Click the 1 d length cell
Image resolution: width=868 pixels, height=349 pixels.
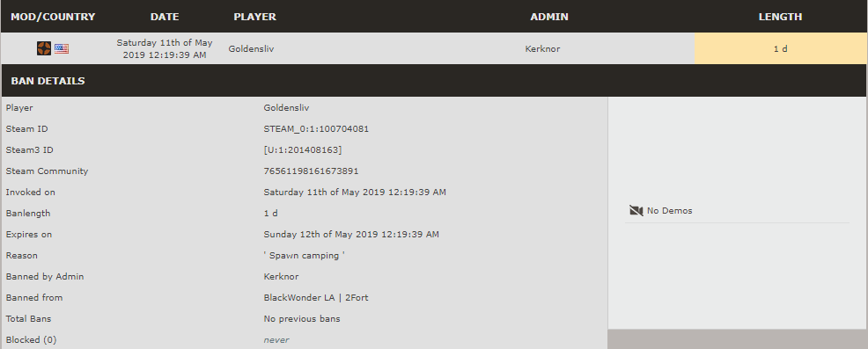(x=781, y=48)
